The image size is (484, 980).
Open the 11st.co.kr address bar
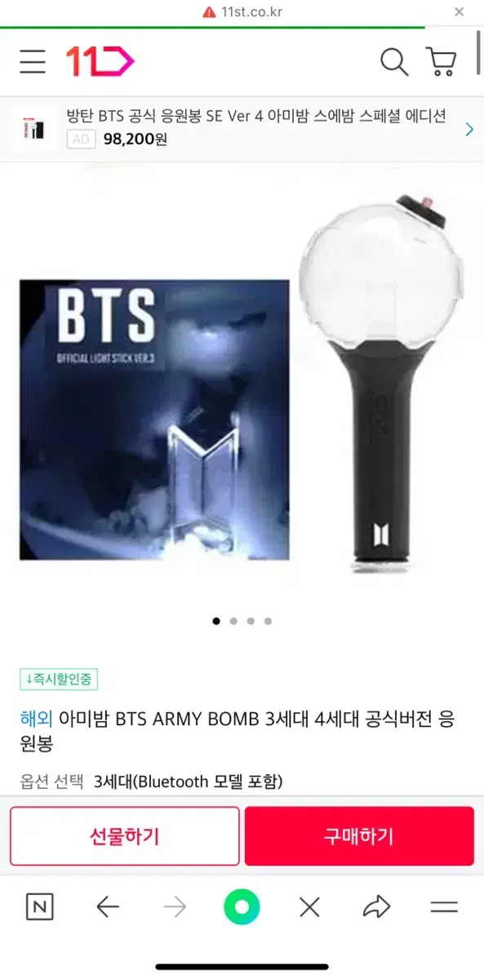pyautogui.click(x=242, y=11)
